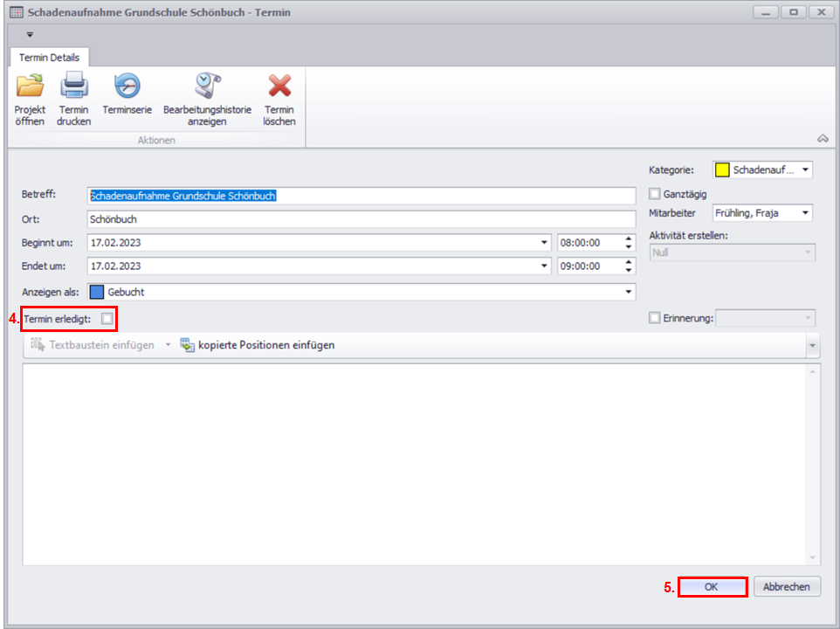This screenshot has width=840, height=629.
Task: Enable the Ganztägig checkbox
Action: pyautogui.click(x=655, y=194)
